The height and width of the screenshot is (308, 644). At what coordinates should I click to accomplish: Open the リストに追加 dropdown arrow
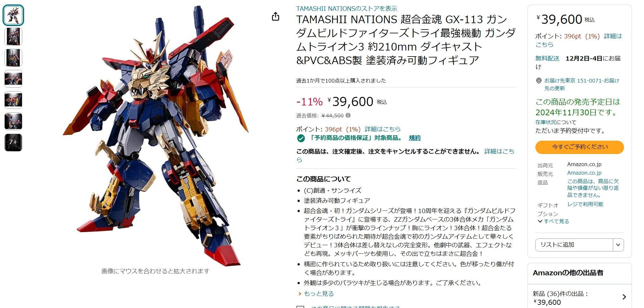pos(618,245)
